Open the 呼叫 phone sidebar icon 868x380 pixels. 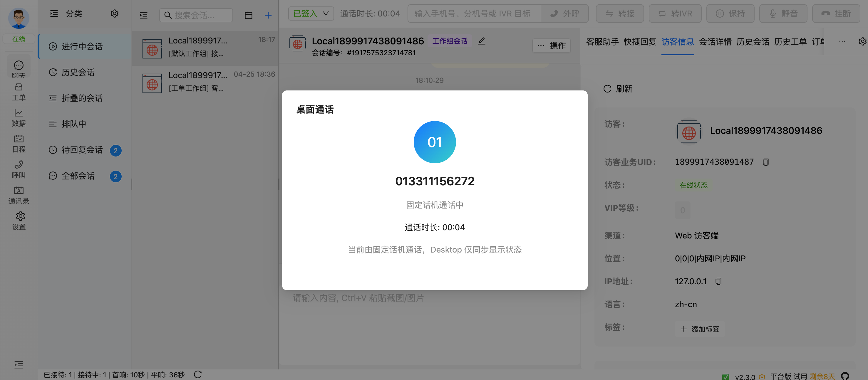[x=19, y=169]
